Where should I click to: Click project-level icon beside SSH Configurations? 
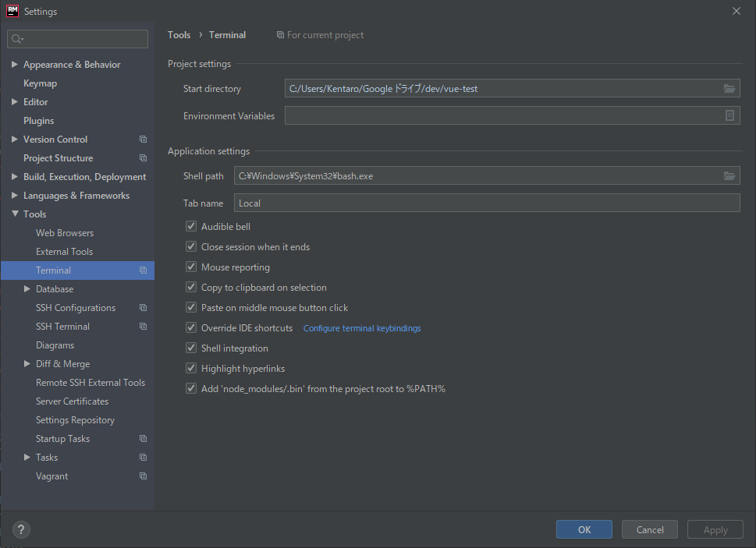coord(144,308)
